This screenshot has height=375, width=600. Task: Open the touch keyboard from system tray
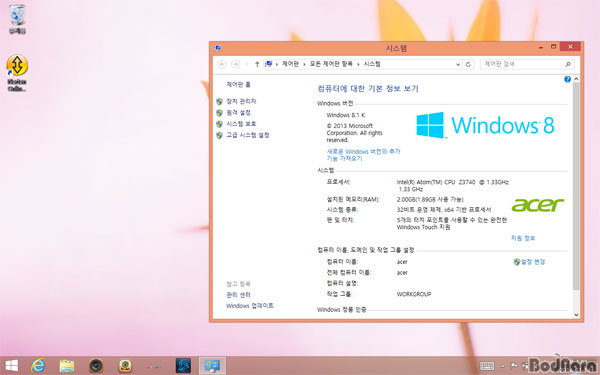point(487,366)
